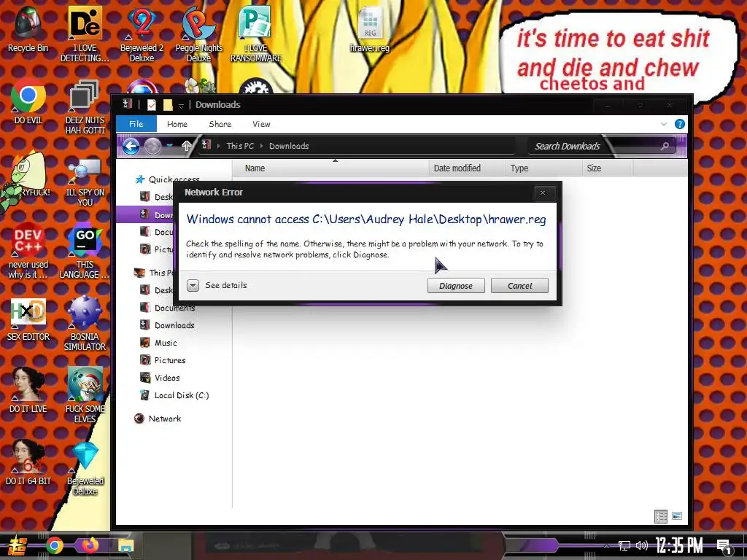Launch the BOSNIA SIMULATOR shortcut
747x560 pixels.
(85, 324)
